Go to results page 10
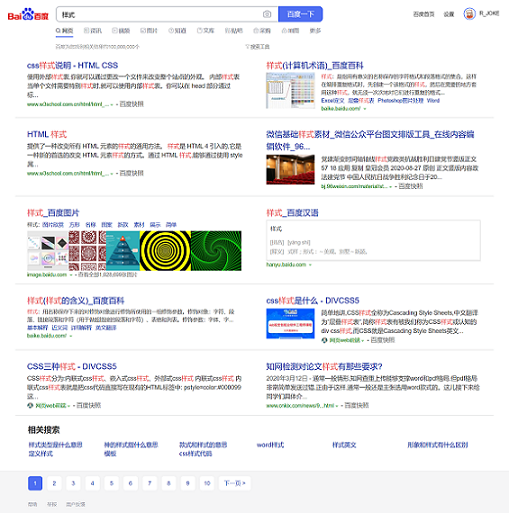 [207, 483]
